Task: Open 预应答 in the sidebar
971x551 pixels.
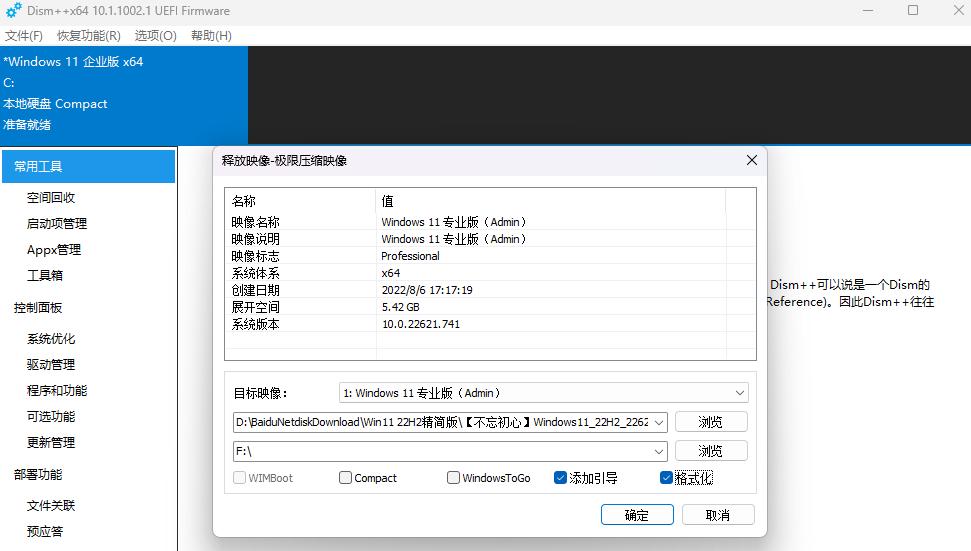Action: 45,532
